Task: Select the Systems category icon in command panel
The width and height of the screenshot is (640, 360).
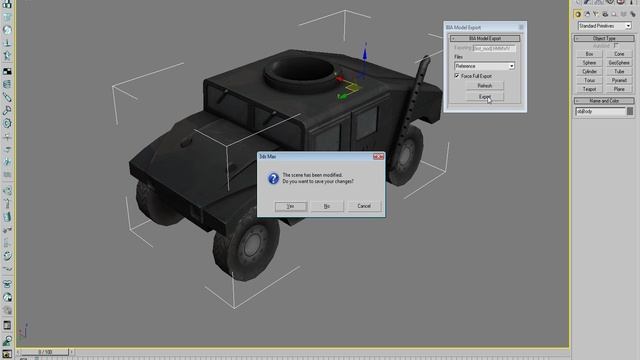Action: tap(633, 14)
